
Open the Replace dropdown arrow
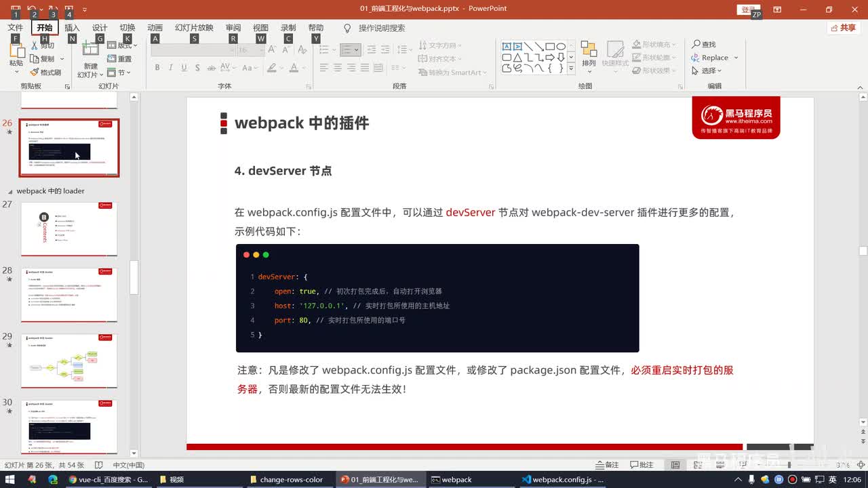pyautogui.click(x=736, y=58)
